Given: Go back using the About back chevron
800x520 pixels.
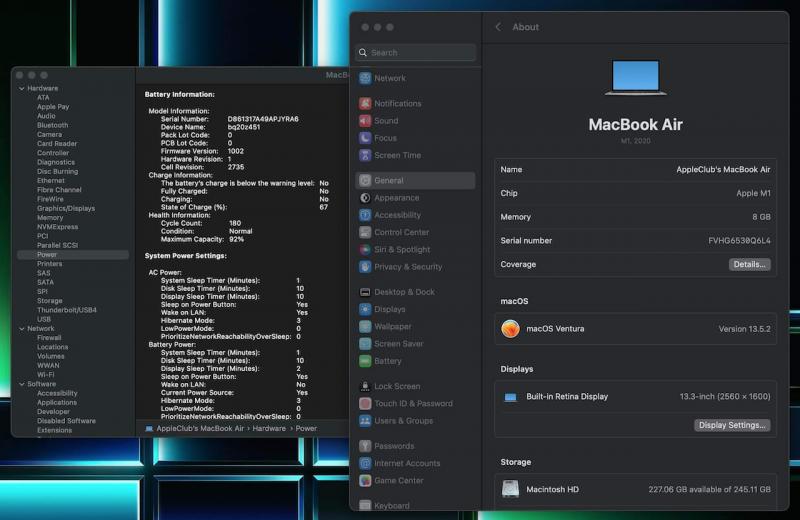Looking at the screenshot, I should [498, 27].
